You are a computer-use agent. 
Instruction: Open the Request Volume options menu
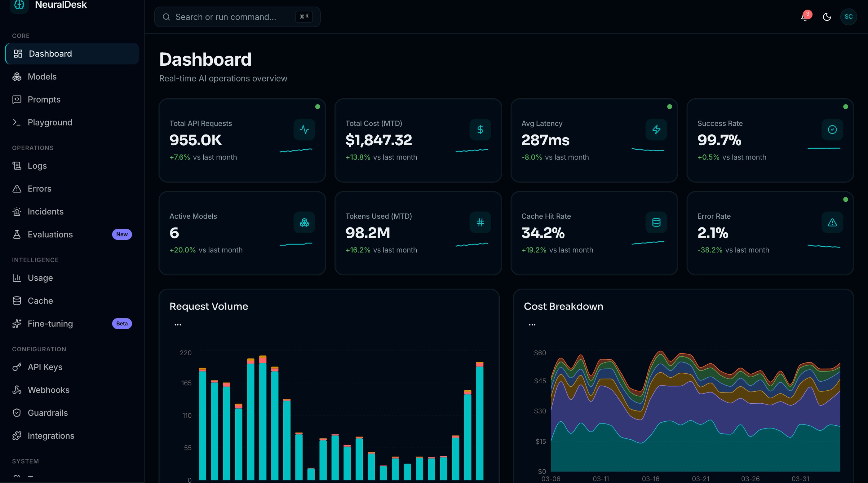178,325
